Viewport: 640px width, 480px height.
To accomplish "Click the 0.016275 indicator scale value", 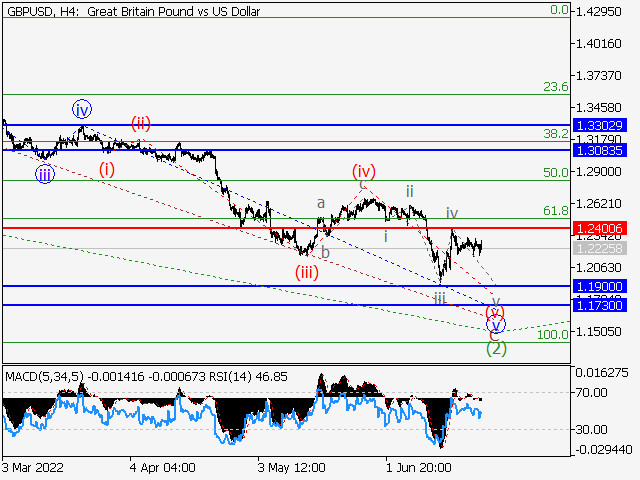I will (602, 373).
